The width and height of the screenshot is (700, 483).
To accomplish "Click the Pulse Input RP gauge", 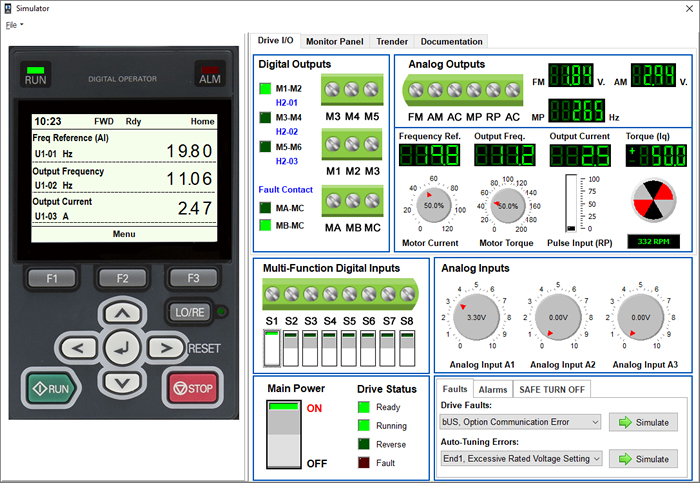I will pyautogui.click(x=571, y=205).
